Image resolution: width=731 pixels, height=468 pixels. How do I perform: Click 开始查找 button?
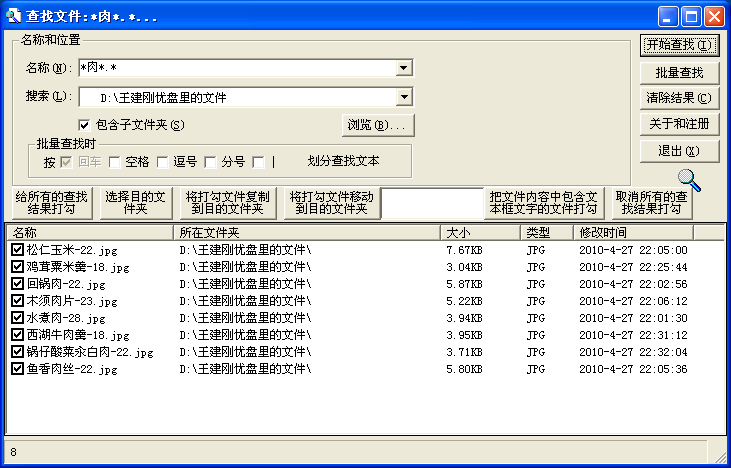point(679,45)
